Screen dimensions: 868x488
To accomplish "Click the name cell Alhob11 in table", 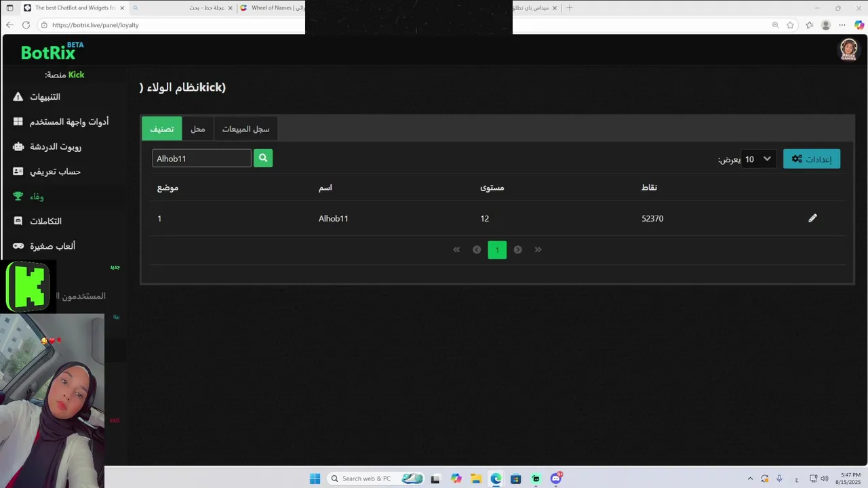I will coord(333,218).
